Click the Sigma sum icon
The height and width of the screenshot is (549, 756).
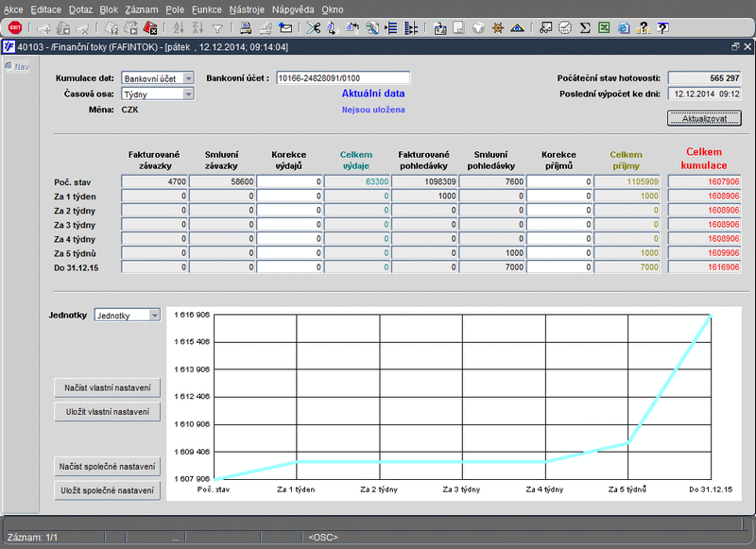585,27
